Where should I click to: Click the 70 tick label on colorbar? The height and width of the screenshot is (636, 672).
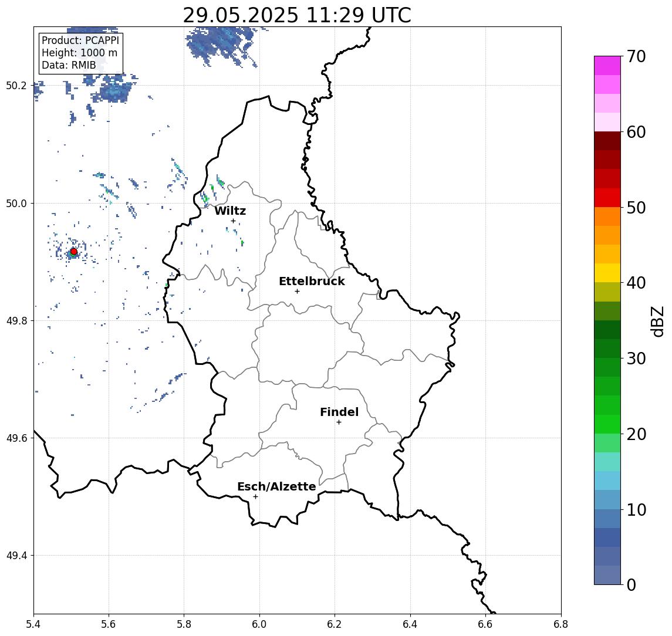636,56
